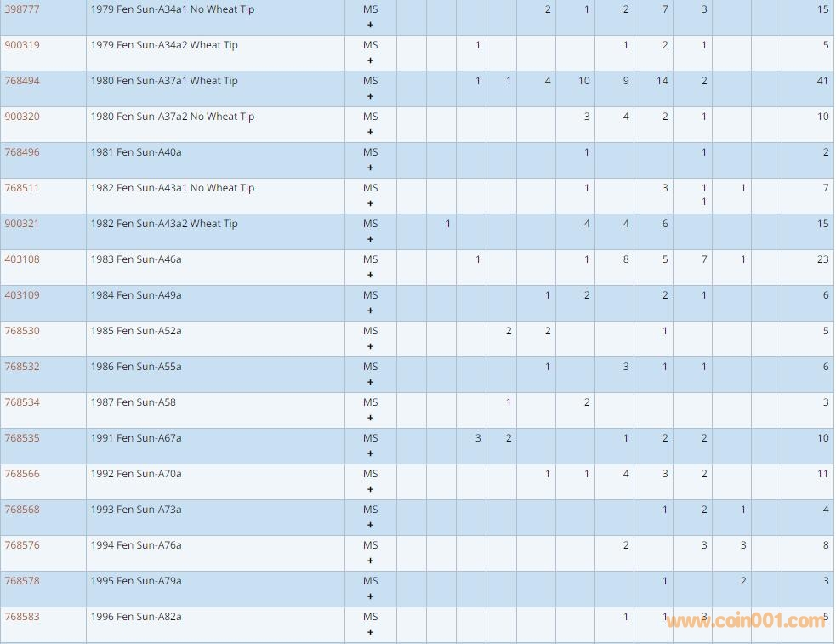836x644 pixels.
Task: Expand the 1981 Fen Sun-A40a row
Action: [370, 168]
